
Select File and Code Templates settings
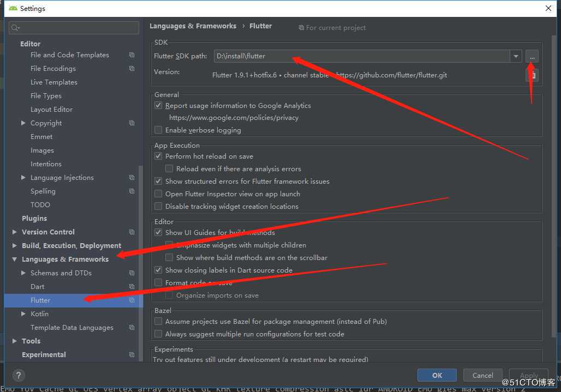pyautogui.click(x=70, y=55)
